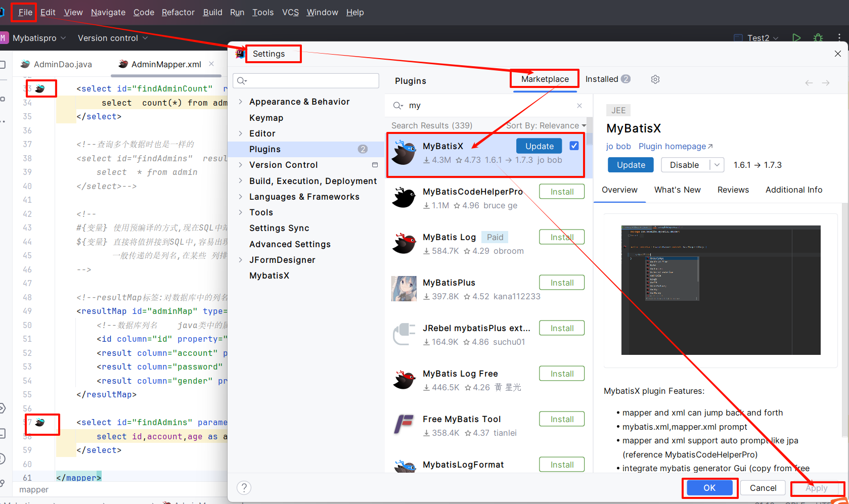This screenshot has width=849, height=504.
Task: Open the Settings help question mark
Action: (x=244, y=487)
